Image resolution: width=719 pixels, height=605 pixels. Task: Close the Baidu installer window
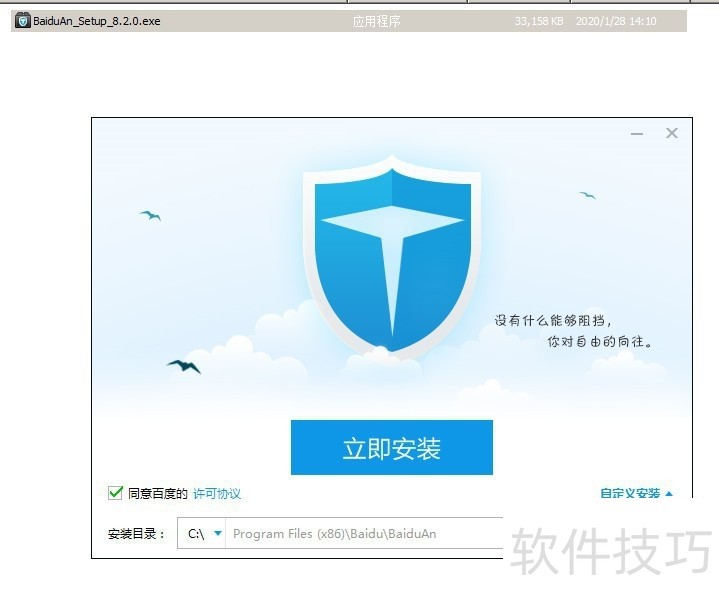672,133
